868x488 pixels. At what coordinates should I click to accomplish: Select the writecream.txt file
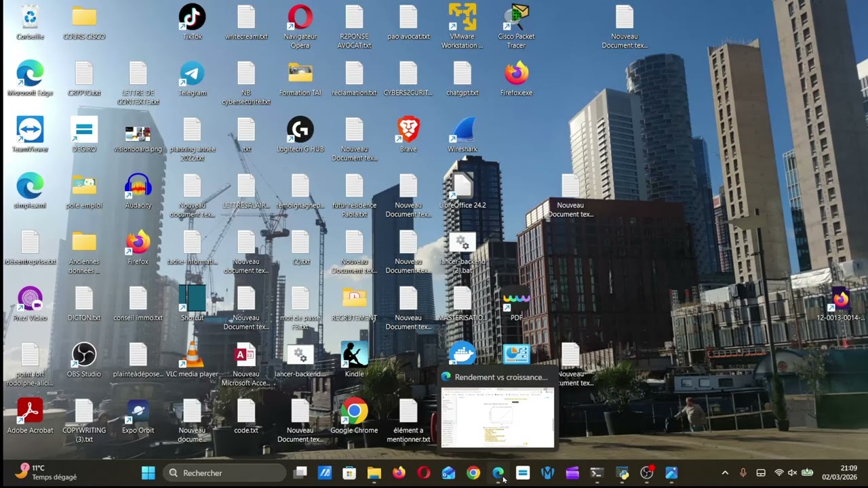point(246,22)
